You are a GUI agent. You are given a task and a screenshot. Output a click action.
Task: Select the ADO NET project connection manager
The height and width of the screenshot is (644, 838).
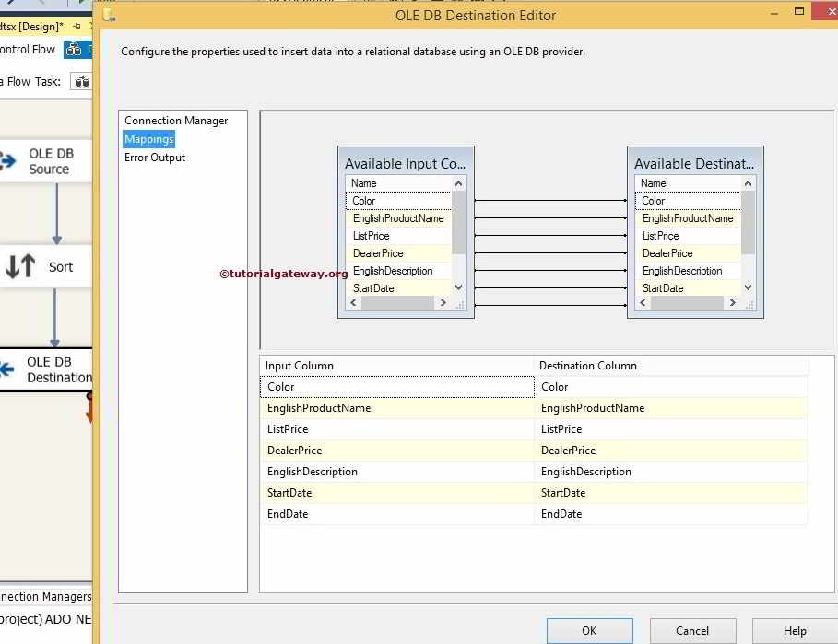44,619
